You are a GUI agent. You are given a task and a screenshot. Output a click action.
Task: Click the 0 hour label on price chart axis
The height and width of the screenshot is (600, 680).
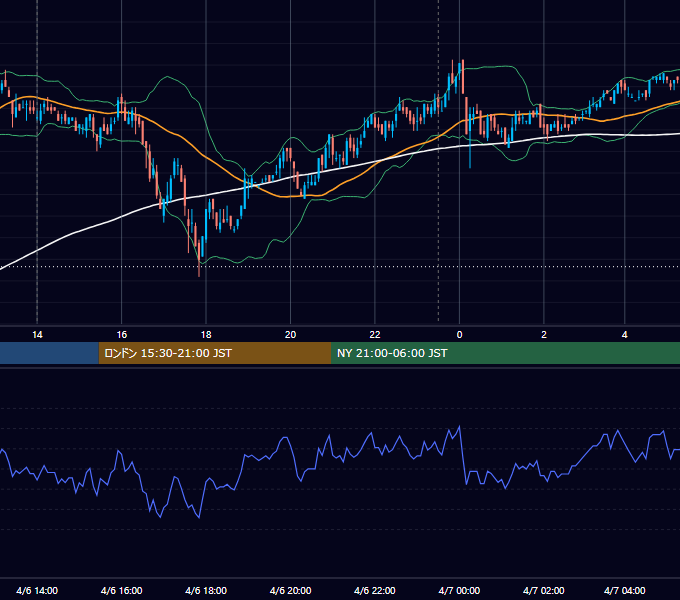[459, 335]
